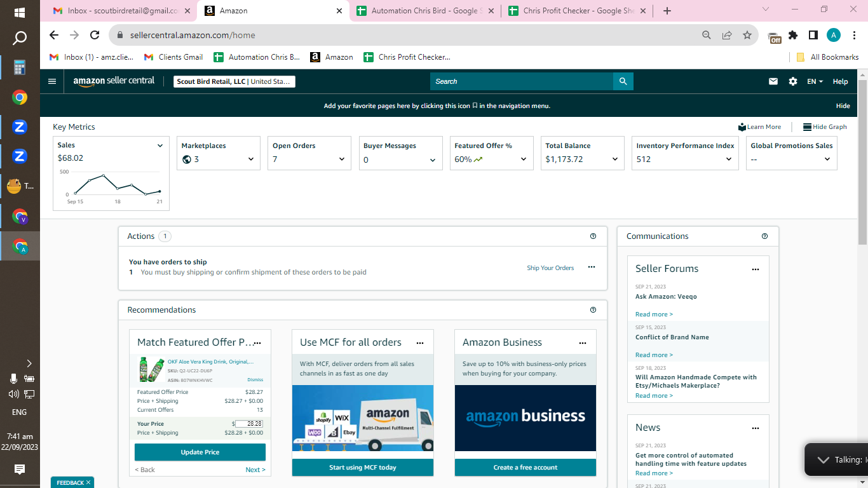Open the Windows notification center icon

click(x=20, y=470)
